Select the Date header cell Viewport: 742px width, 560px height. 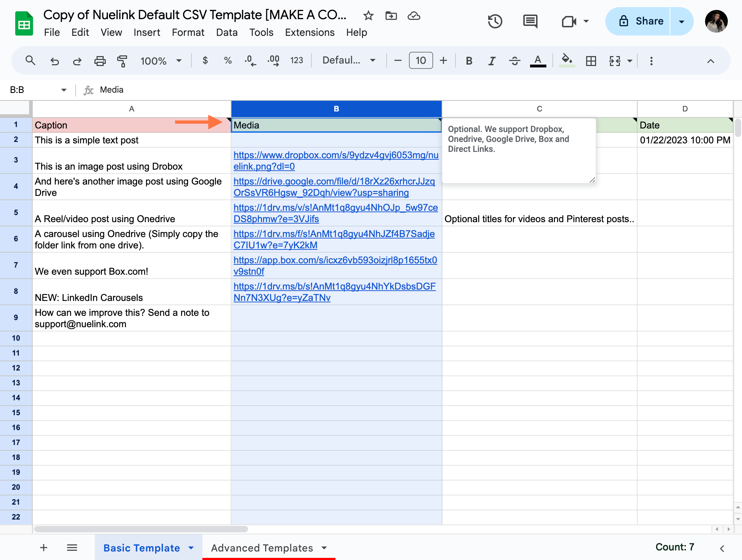click(x=685, y=125)
